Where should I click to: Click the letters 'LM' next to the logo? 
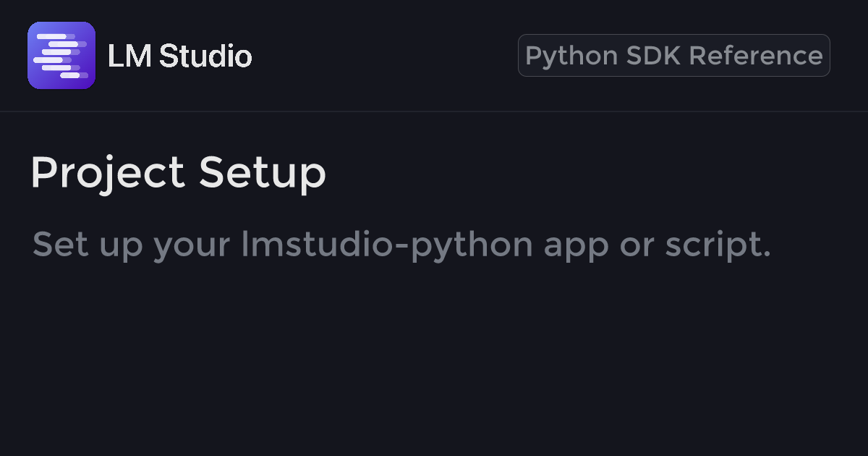click(x=129, y=56)
